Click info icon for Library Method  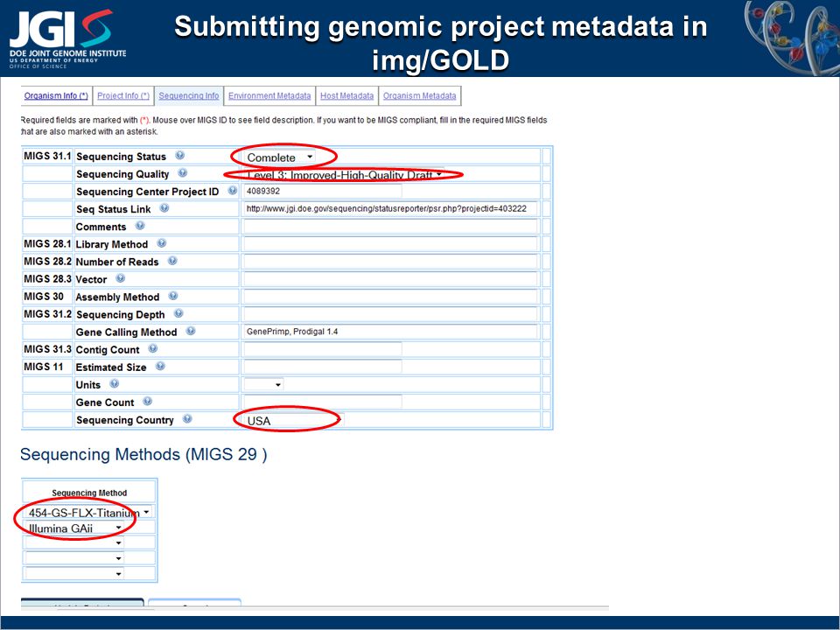(x=162, y=243)
